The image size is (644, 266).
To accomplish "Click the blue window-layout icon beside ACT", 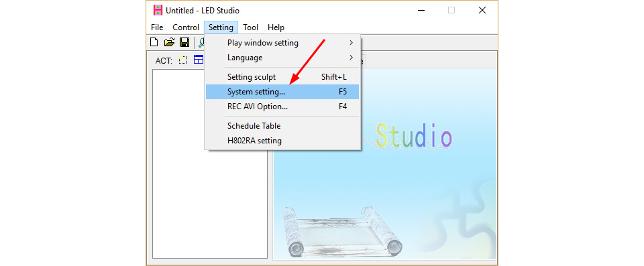I will [x=199, y=60].
